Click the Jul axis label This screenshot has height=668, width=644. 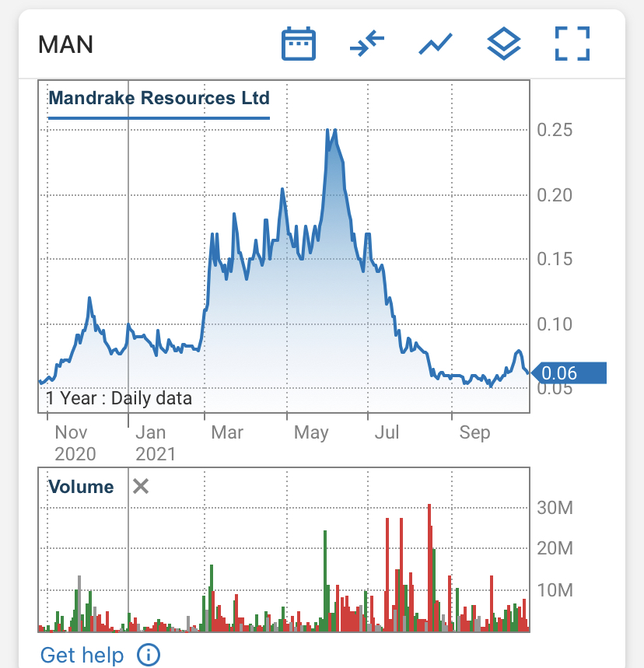(x=387, y=432)
